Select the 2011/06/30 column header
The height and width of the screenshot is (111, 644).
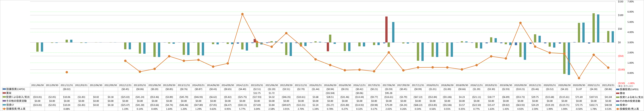point(38,85)
